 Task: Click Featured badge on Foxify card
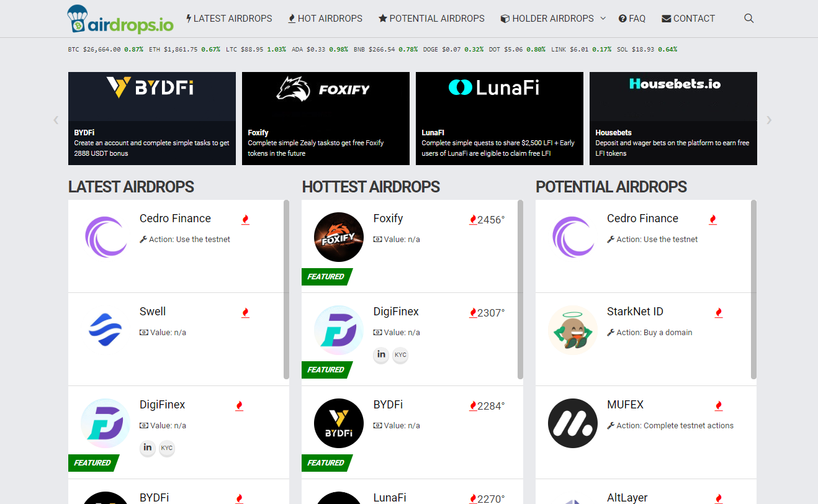point(326,277)
